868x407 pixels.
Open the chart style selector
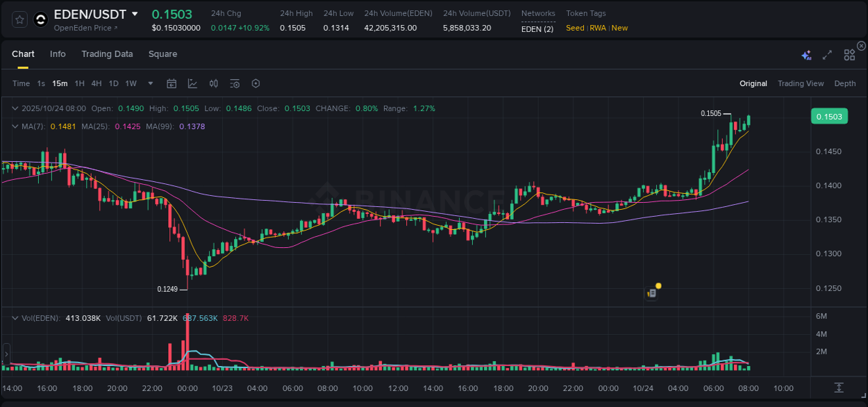pyautogui.click(x=192, y=83)
